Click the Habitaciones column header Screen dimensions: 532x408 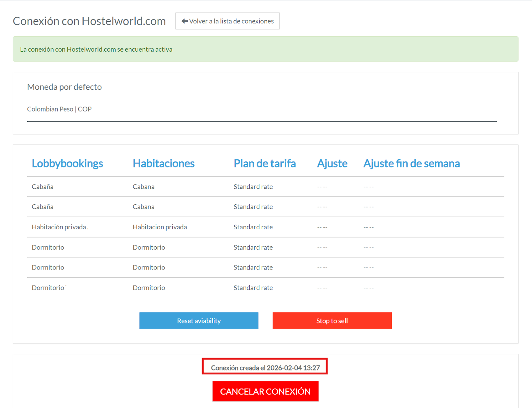(x=164, y=163)
